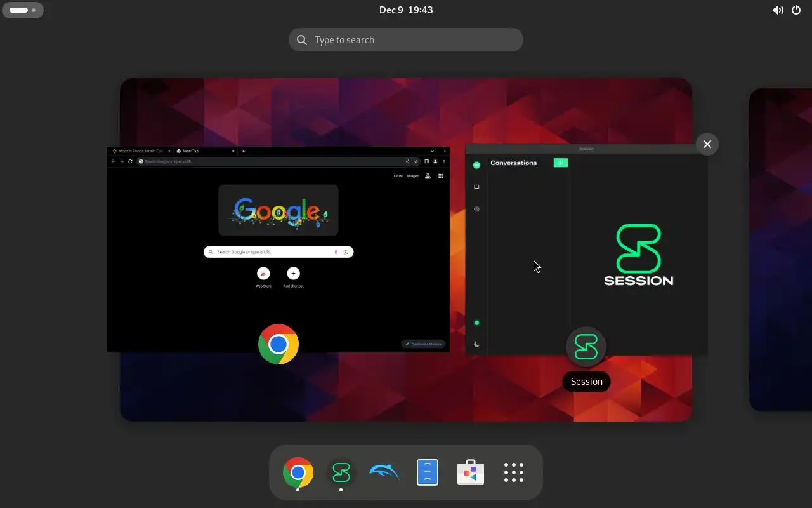The image size is (812, 508).
Task: Show all applications grid in the dock
Action: click(x=514, y=472)
